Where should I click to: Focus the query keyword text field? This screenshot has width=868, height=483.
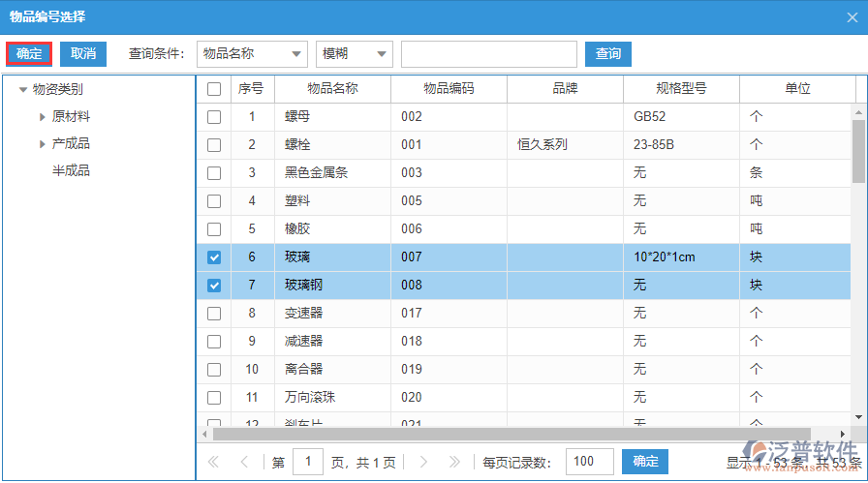(x=488, y=54)
